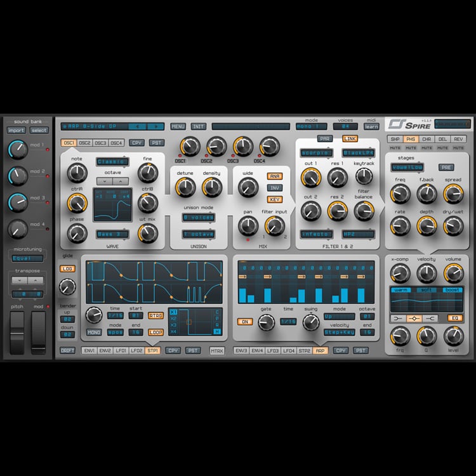Toggle the RTRG retrigger button

155,315
